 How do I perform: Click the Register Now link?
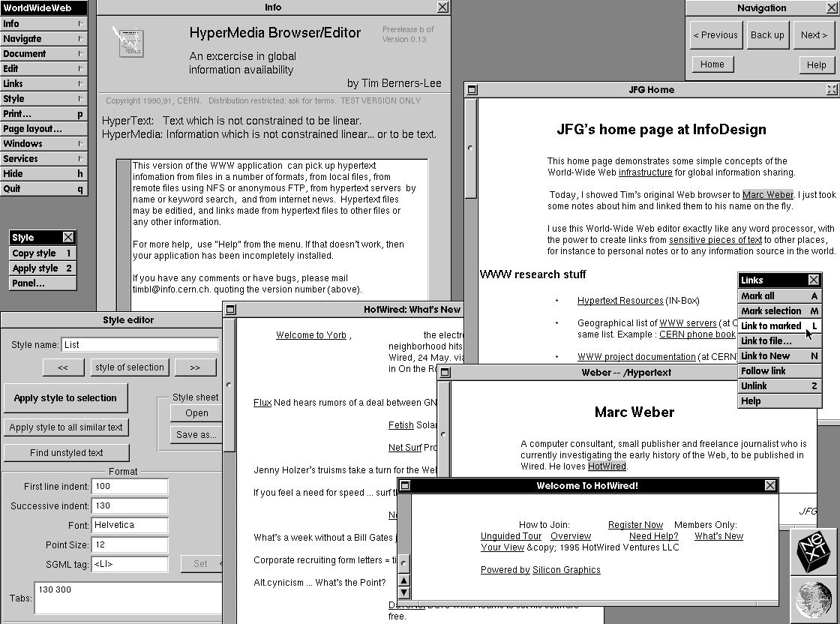point(635,525)
